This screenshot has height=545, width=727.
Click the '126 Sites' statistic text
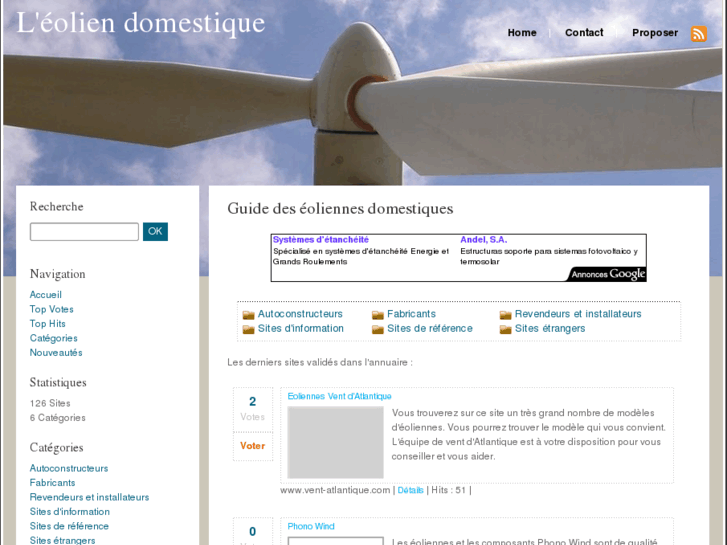[x=50, y=403]
